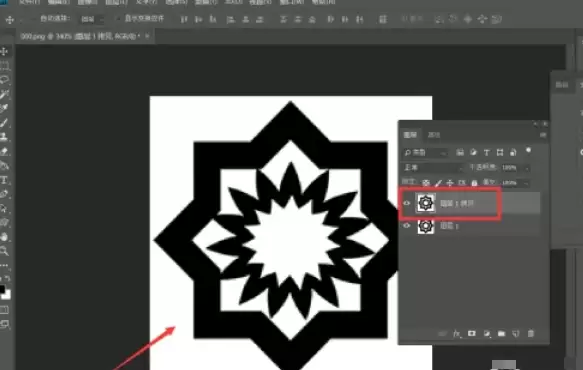This screenshot has width=583, height=370.
Task: Open the Layers panel flyout menu
Action: 543,135
